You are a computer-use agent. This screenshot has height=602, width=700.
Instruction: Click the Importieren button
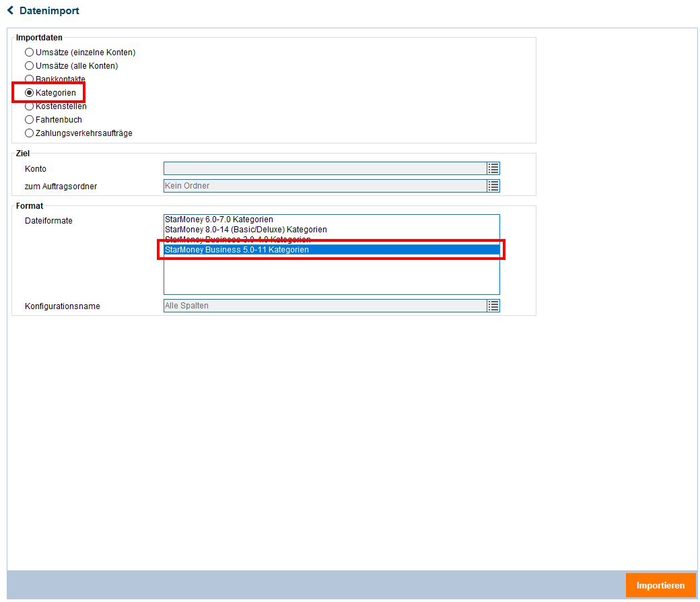660,585
